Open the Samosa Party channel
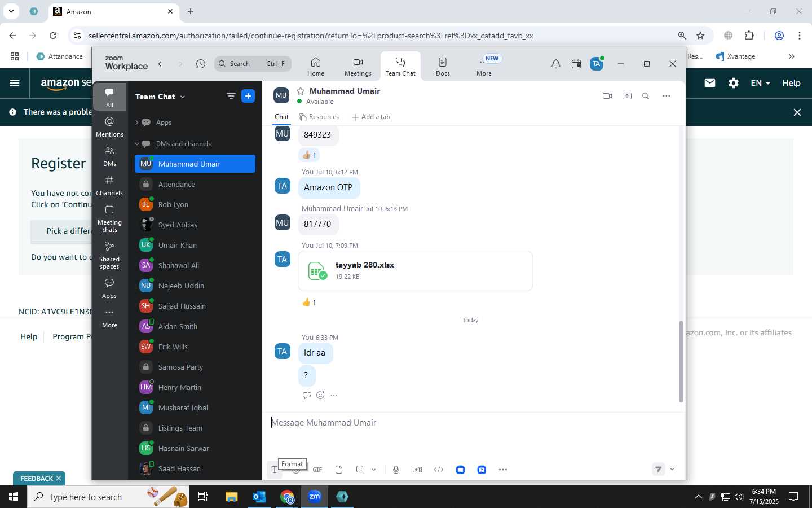The width and height of the screenshot is (812, 508). [x=195, y=367]
